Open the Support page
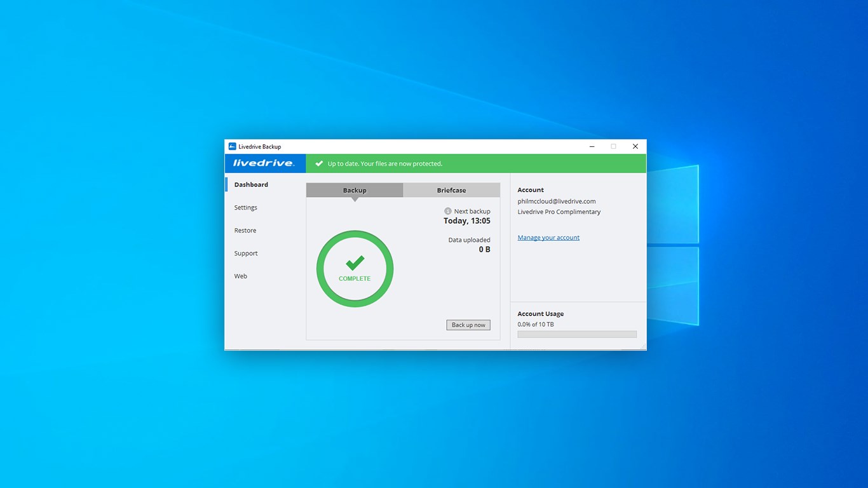Image resolution: width=868 pixels, height=488 pixels. (x=245, y=253)
